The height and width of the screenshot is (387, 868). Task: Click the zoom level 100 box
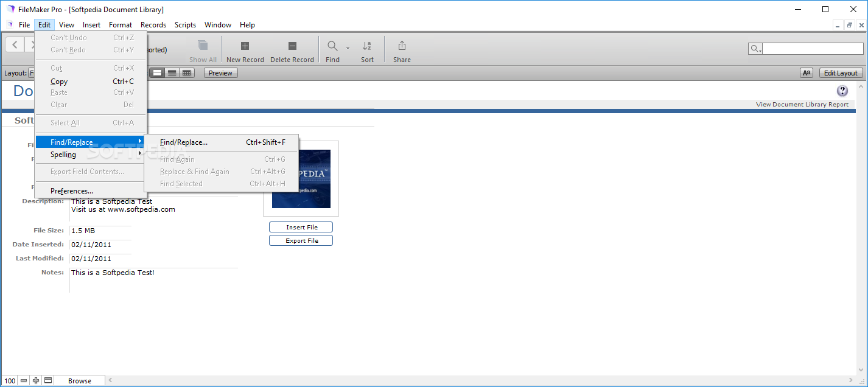[x=10, y=380]
